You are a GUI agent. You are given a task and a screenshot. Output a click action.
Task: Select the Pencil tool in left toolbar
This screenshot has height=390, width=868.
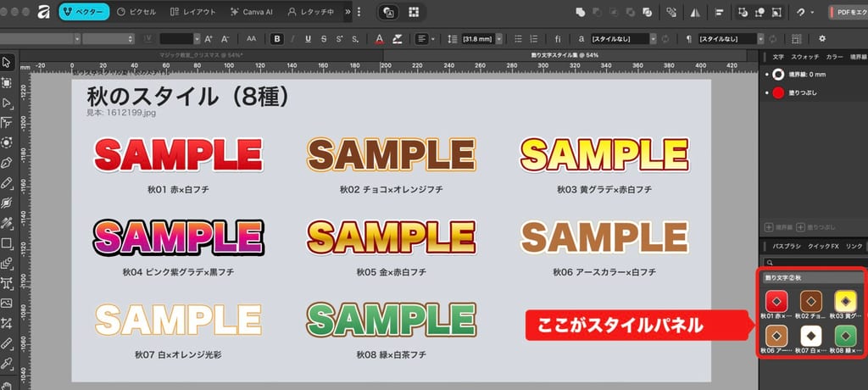coord(7,183)
